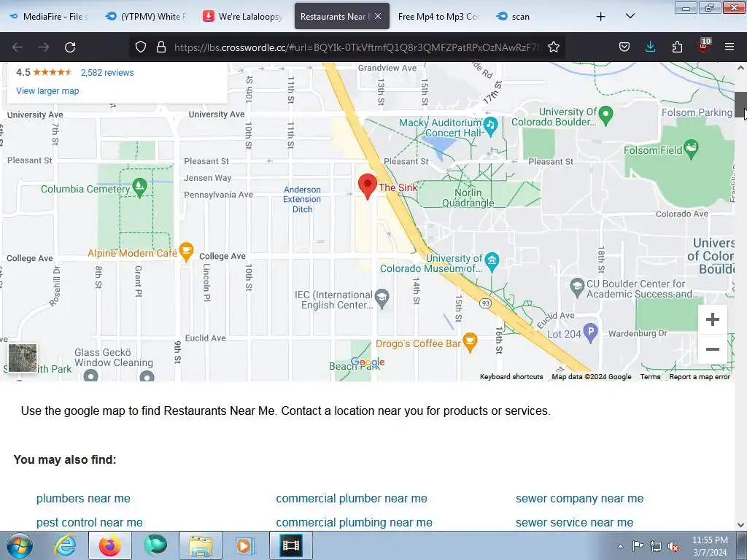Image resolution: width=747 pixels, height=560 pixels.
Task: Open plumbers near me link
Action: click(x=83, y=499)
